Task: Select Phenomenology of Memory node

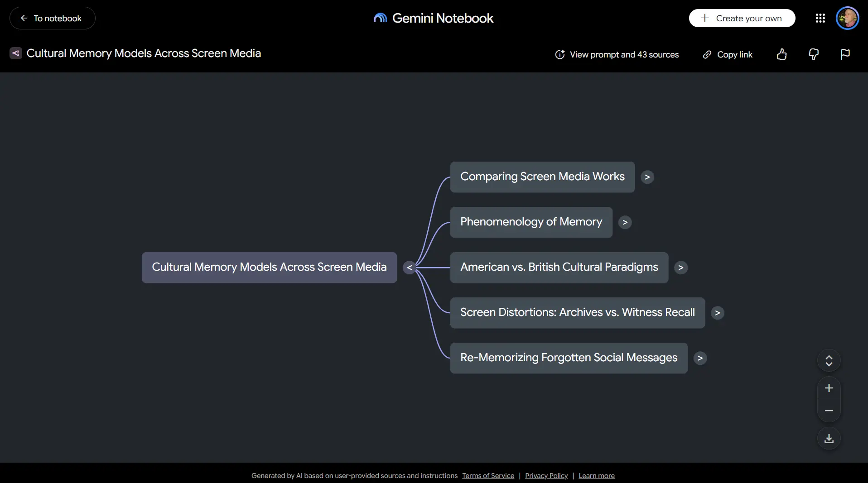Action: coord(531,222)
